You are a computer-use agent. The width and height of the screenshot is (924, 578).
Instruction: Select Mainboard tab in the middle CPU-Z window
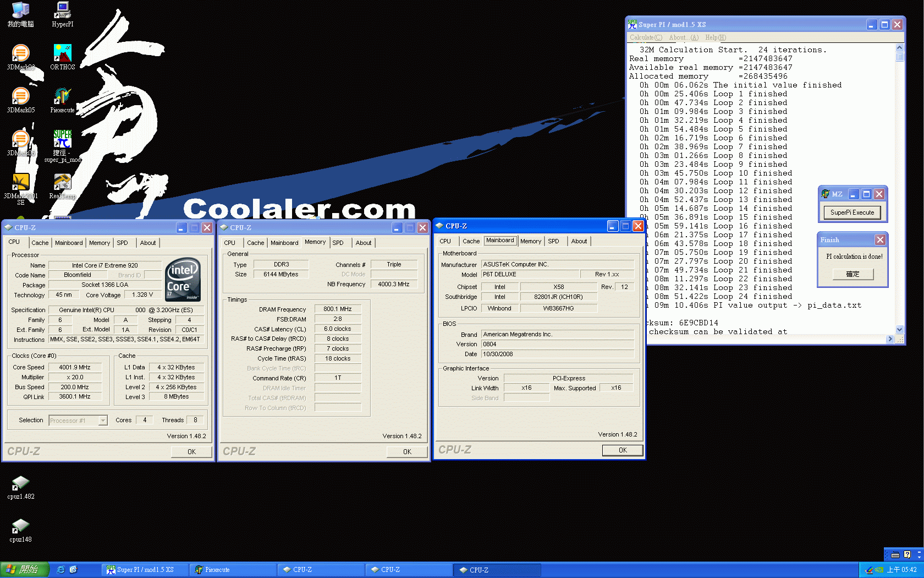pos(284,243)
